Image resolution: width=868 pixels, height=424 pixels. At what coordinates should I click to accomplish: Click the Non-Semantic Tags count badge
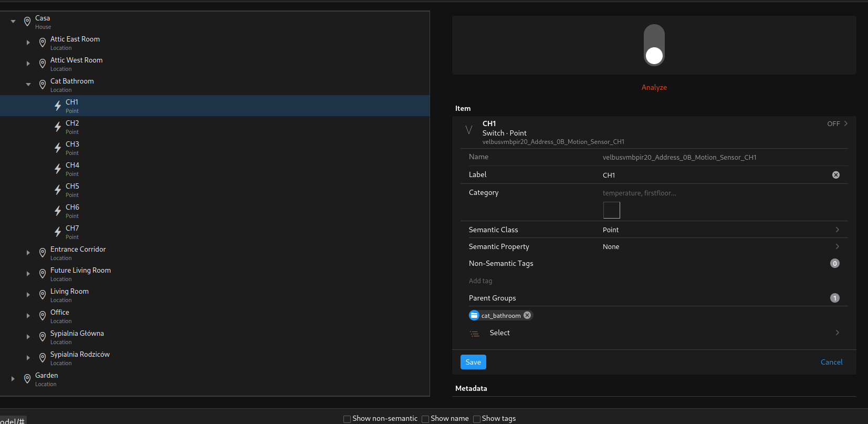(x=835, y=263)
